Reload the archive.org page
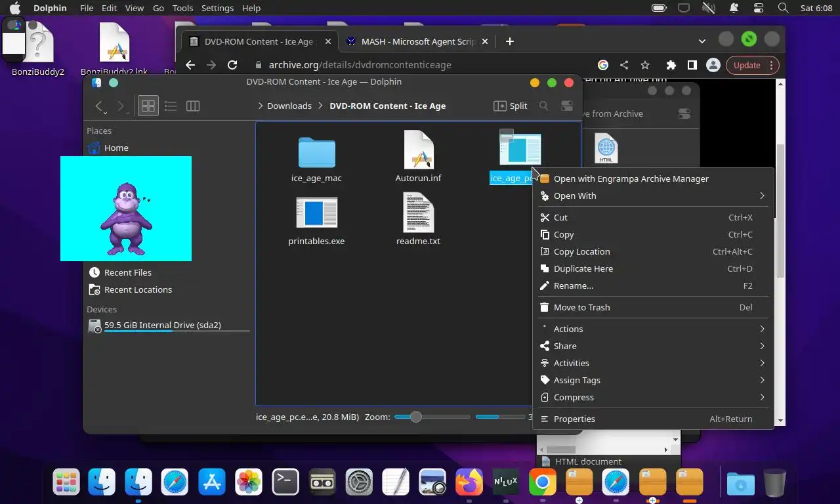 click(x=232, y=65)
